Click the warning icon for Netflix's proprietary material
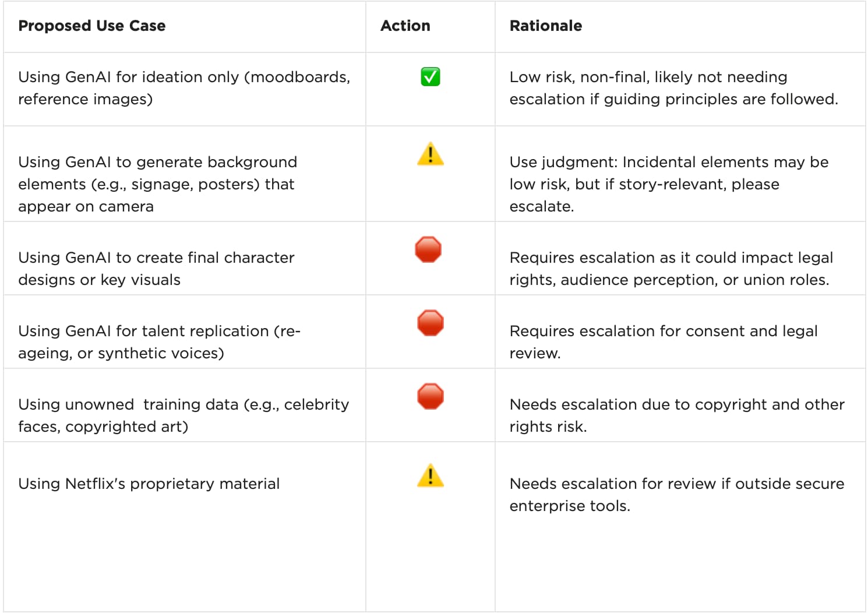868x613 pixels. pyautogui.click(x=431, y=475)
